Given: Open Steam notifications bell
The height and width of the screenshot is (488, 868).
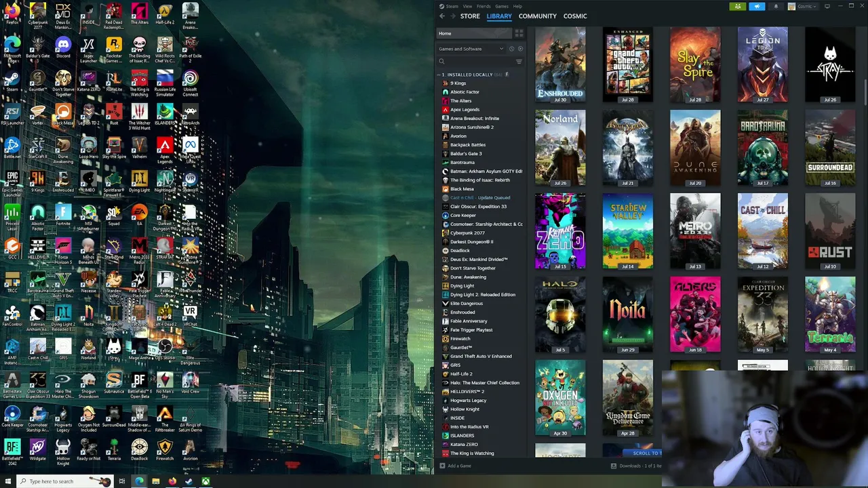Looking at the screenshot, I should [776, 6].
